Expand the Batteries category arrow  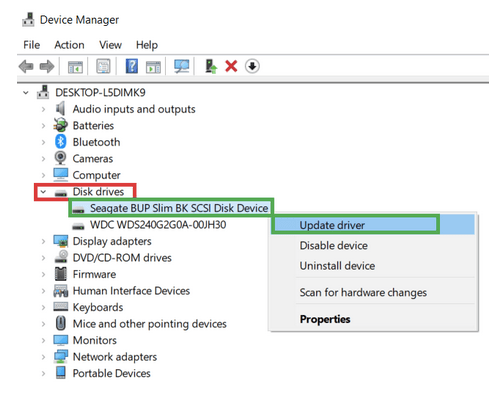point(43,126)
